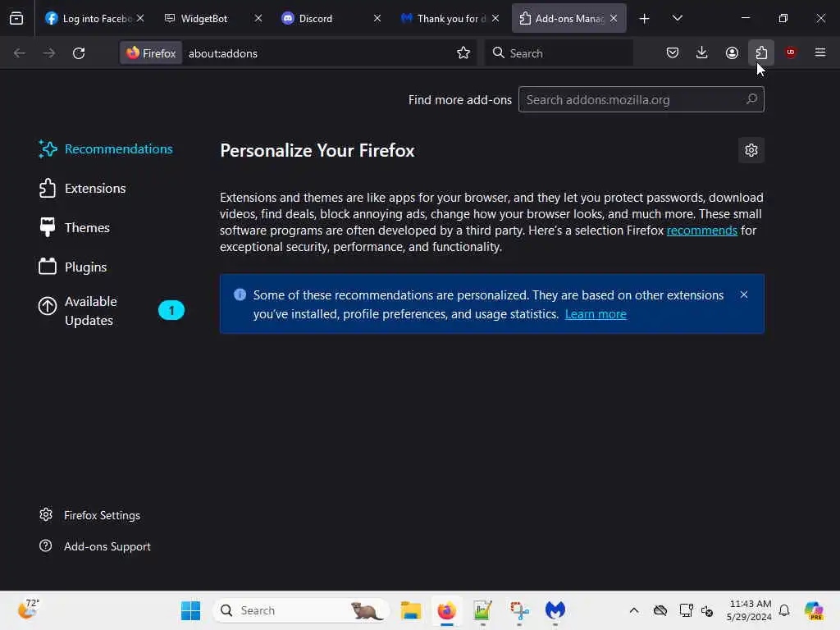Click the Firefox taskbar icon
840x630 pixels.
tap(447, 610)
